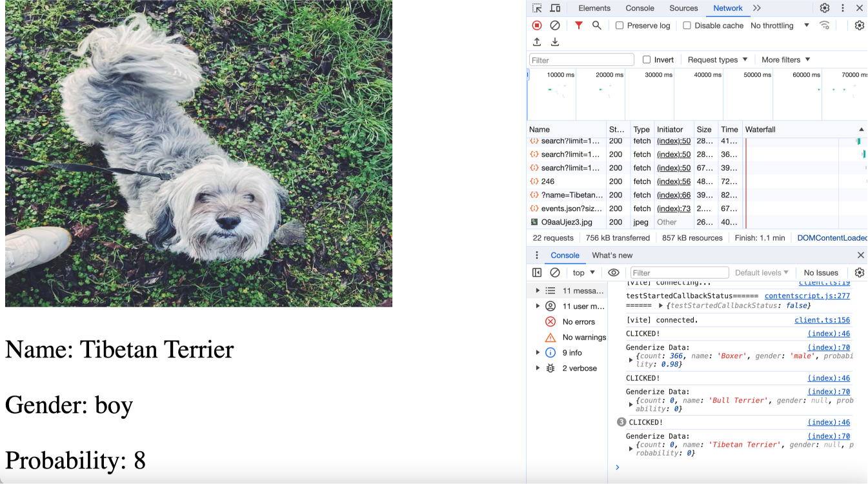Show more DevTools tabs chevron
868x484 pixels.
click(x=757, y=8)
